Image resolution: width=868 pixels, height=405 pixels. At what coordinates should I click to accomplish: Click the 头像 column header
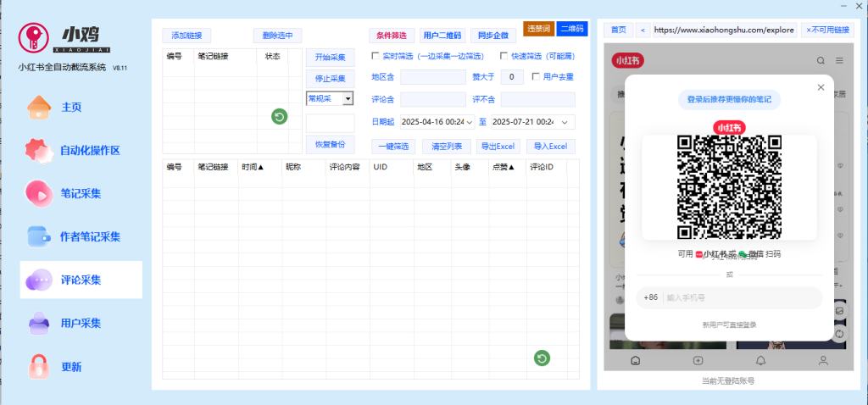pyautogui.click(x=470, y=167)
